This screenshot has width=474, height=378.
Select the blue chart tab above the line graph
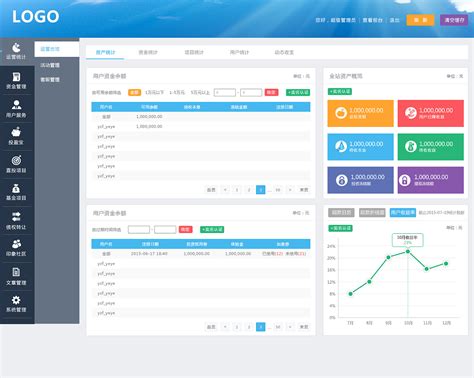403,212
